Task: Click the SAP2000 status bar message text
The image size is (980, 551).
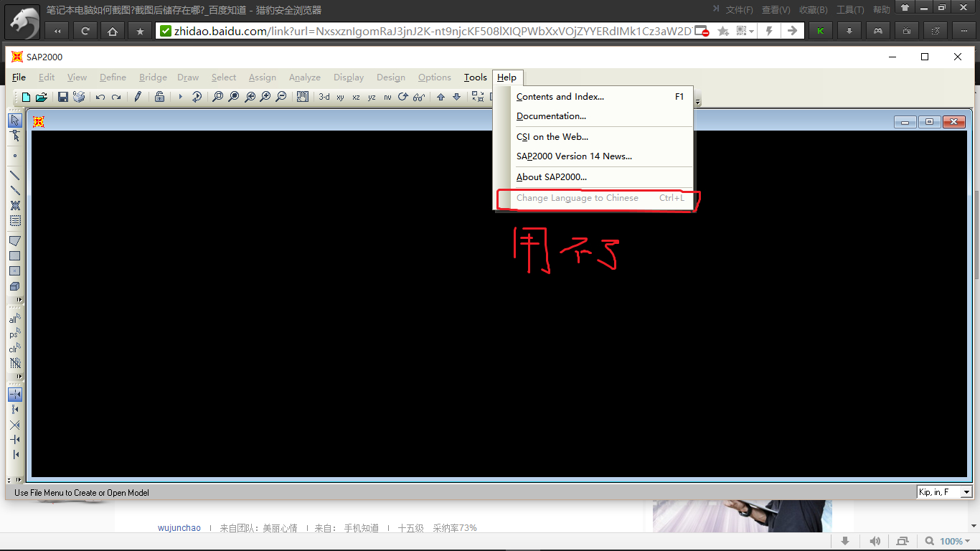Action: tap(82, 493)
